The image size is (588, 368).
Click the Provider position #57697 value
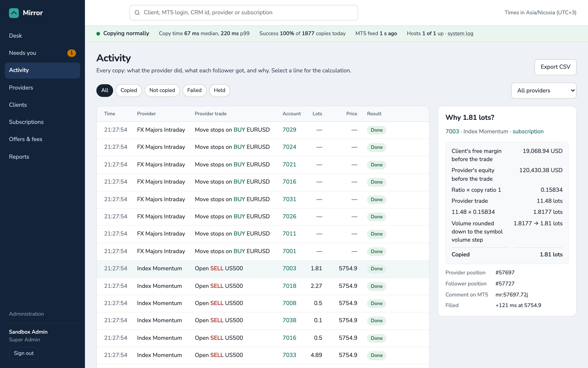coord(505,273)
